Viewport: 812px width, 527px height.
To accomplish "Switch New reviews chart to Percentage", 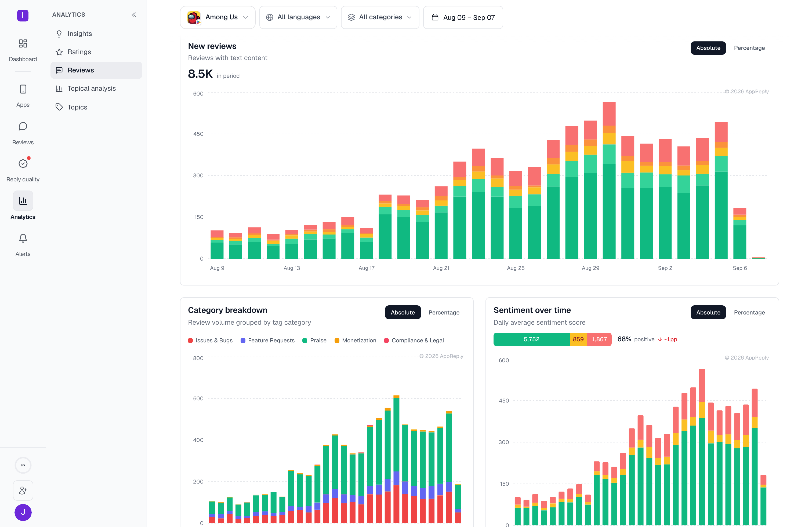I will [749, 48].
